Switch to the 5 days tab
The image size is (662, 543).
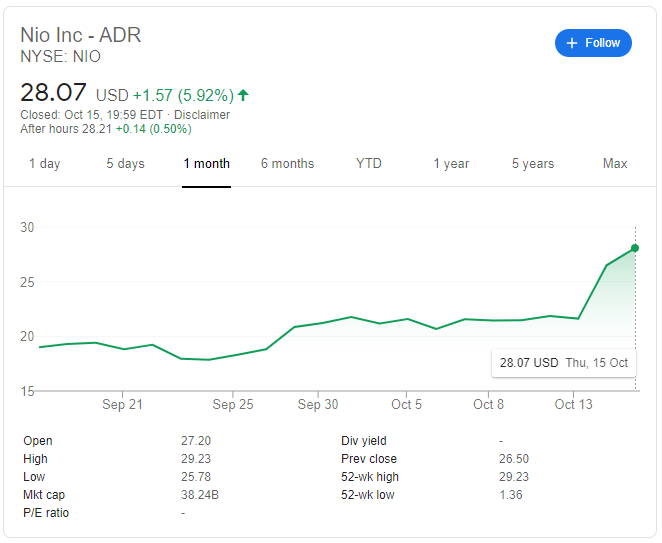point(125,164)
